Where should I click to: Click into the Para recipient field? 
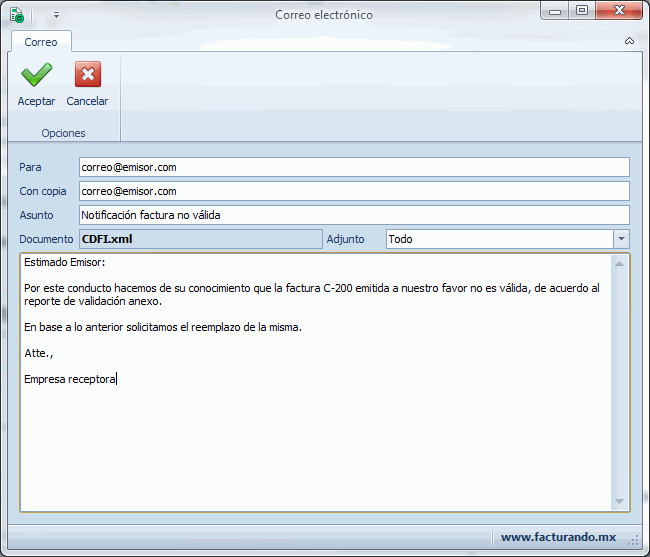pos(354,167)
